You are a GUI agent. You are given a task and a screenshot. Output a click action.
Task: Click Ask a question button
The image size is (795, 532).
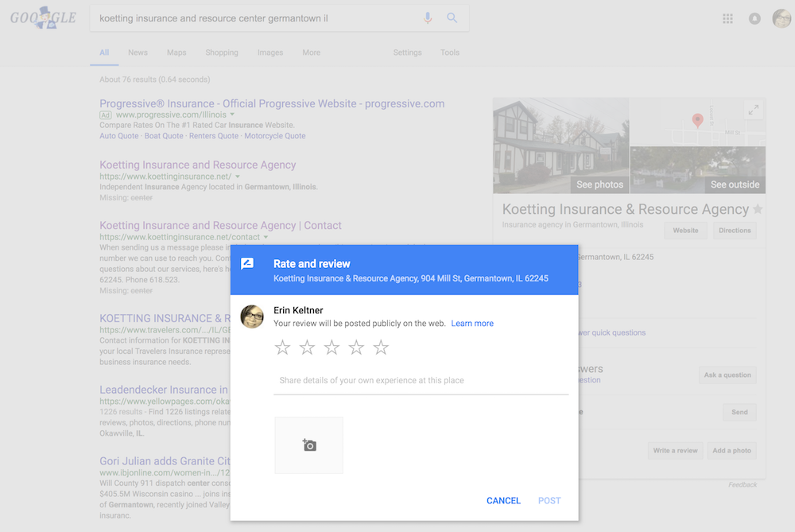(727, 375)
